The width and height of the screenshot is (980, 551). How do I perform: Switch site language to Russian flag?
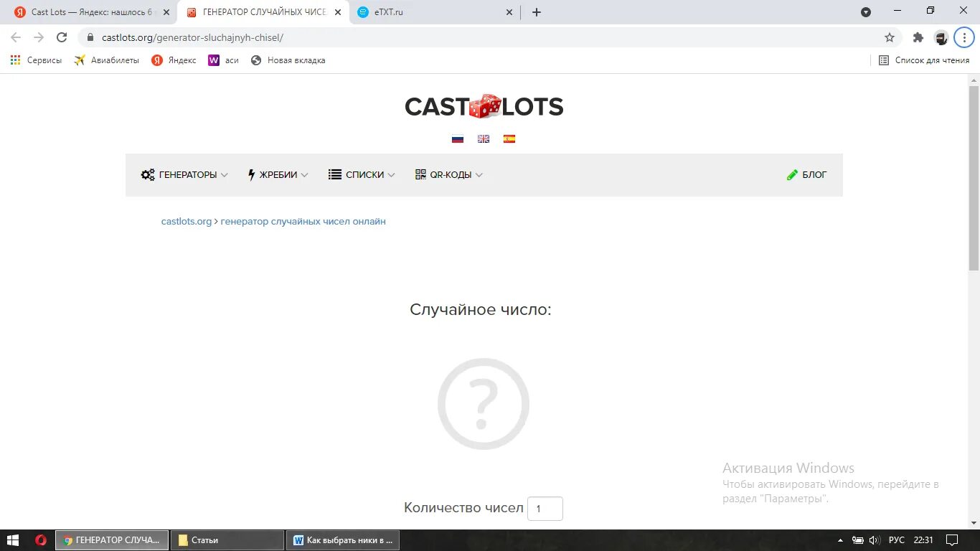click(458, 139)
